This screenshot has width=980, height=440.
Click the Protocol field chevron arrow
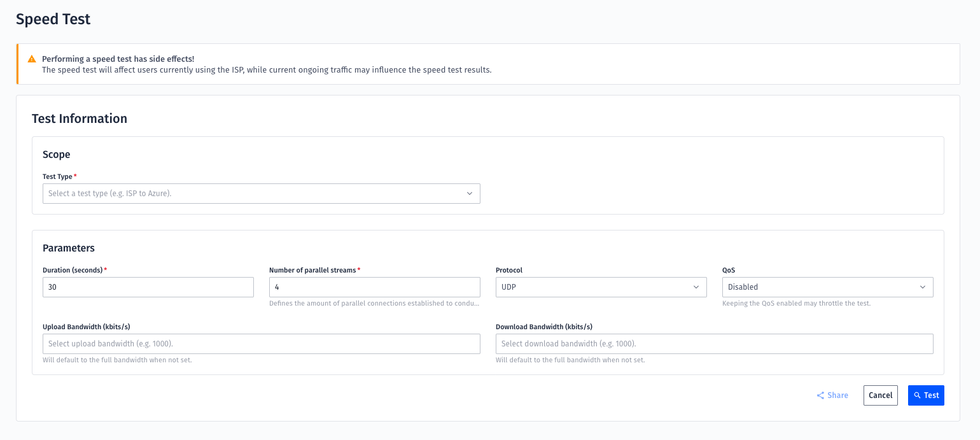696,287
